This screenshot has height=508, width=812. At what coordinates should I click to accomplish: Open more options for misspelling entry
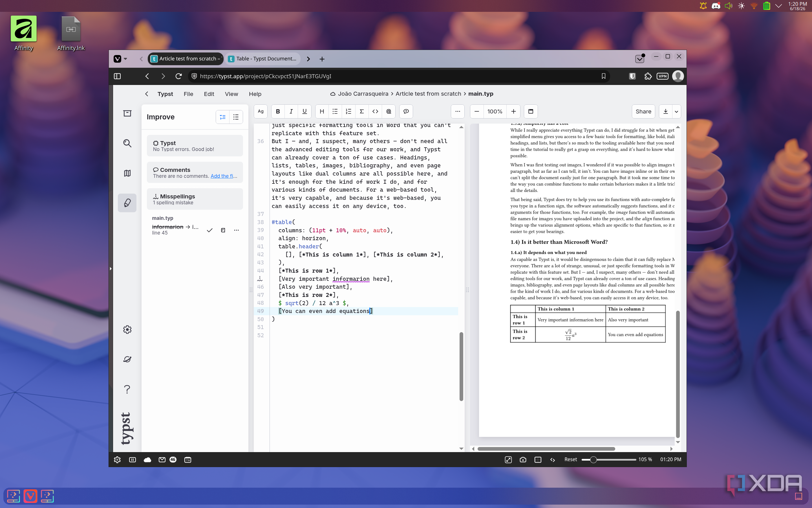(x=237, y=230)
